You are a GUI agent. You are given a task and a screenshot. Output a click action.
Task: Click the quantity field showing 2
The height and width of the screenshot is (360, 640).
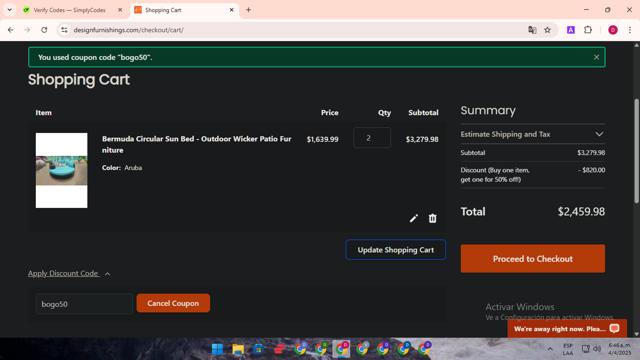pyautogui.click(x=372, y=138)
